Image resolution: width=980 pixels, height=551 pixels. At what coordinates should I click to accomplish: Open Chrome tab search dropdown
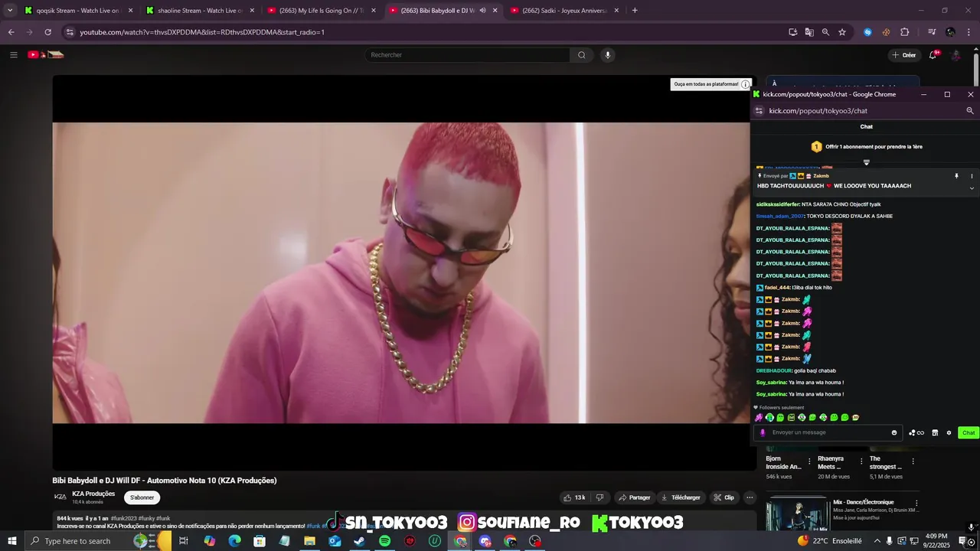pos(10,11)
